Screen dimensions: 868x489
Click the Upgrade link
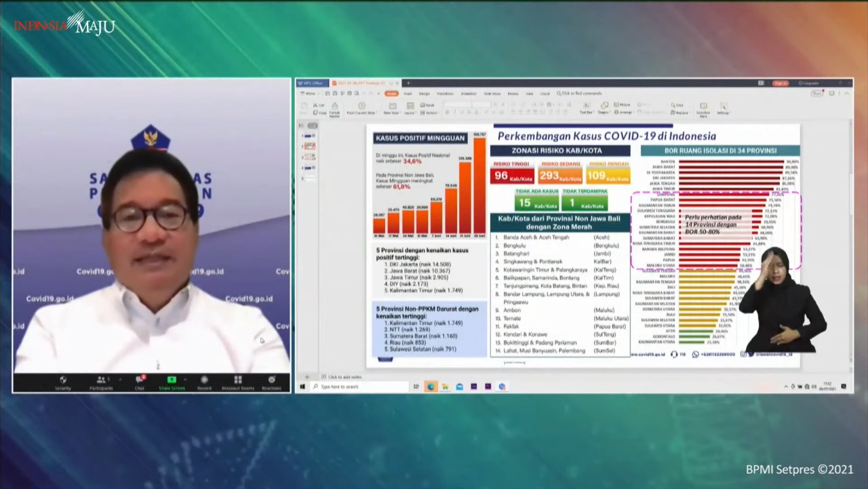(x=808, y=83)
